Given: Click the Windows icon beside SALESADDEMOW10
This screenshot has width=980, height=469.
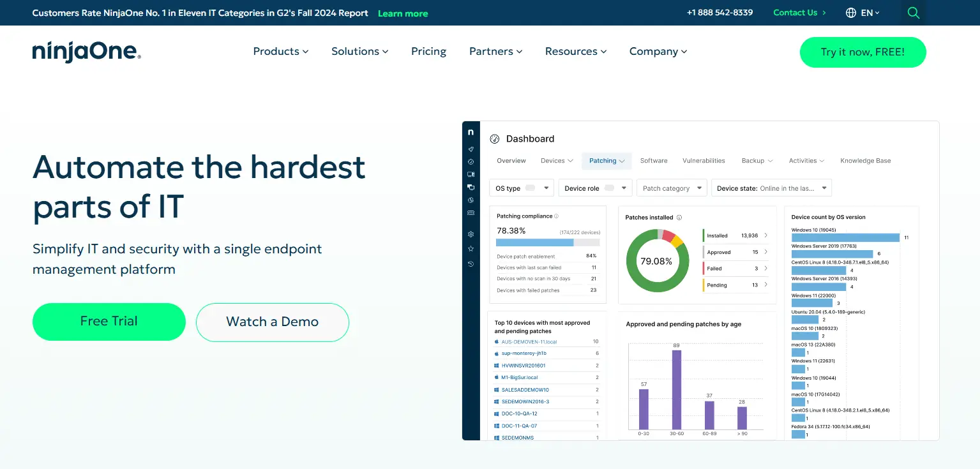Looking at the screenshot, I should click(497, 390).
